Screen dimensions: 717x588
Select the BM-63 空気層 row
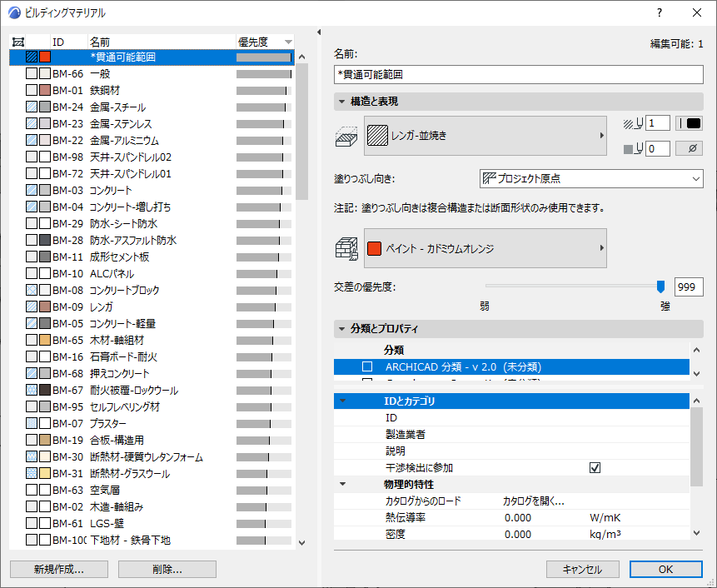click(152, 490)
